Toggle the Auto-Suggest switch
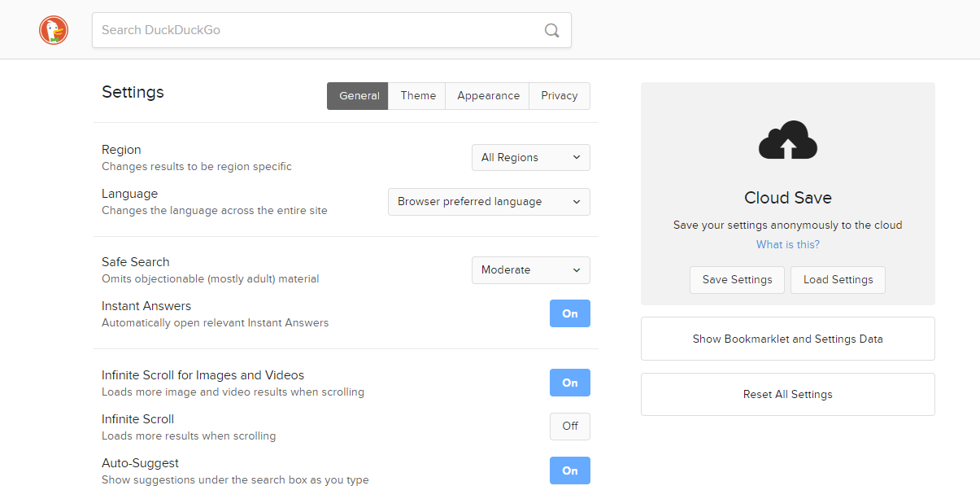Viewport: 980px width, 499px height. (570, 471)
